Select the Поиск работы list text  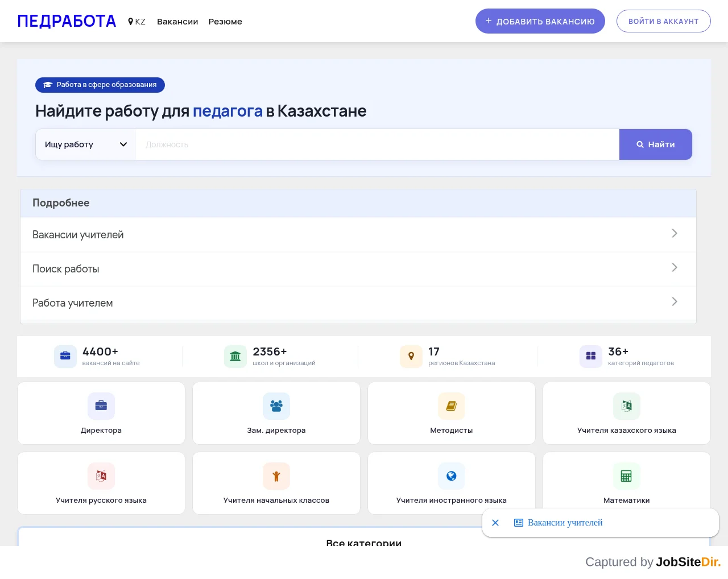point(66,269)
